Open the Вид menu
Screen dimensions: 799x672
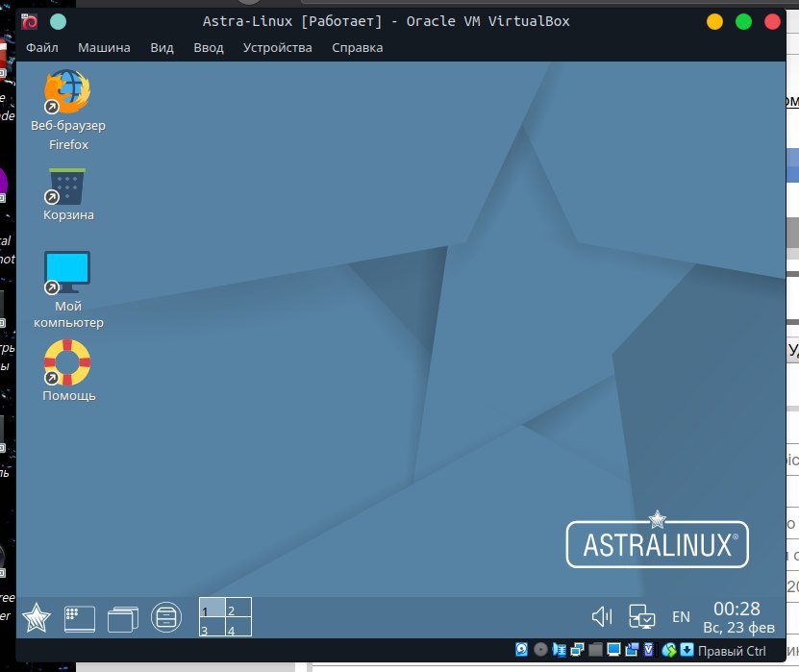pyautogui.click(x=162, y=47)
